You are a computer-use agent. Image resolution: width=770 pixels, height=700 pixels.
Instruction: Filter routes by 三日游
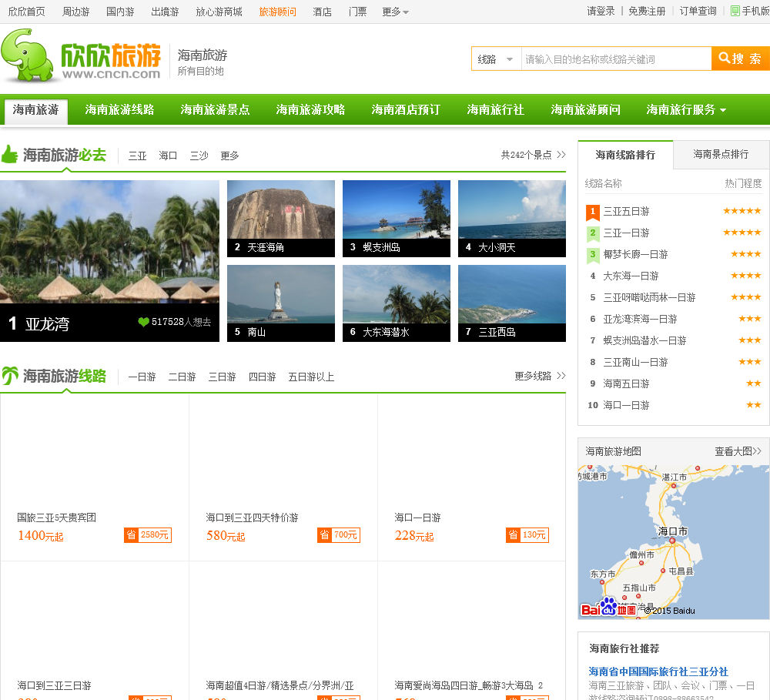point(222,377)
